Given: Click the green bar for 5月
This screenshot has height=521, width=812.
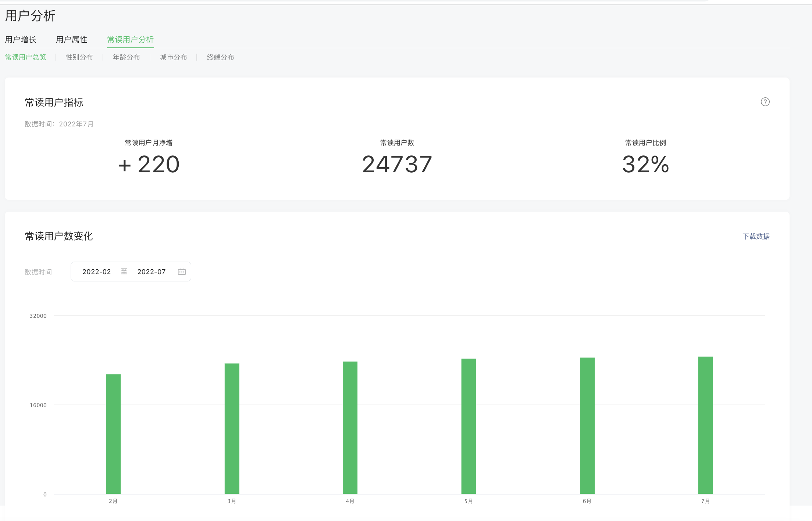Looking at the screenshot, I should click(469, 426).
